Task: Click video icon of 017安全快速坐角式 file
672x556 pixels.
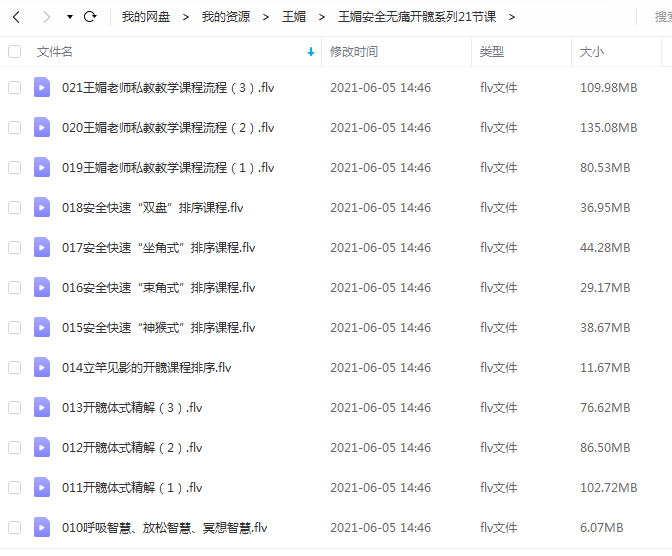Action: tap(42, 247)
